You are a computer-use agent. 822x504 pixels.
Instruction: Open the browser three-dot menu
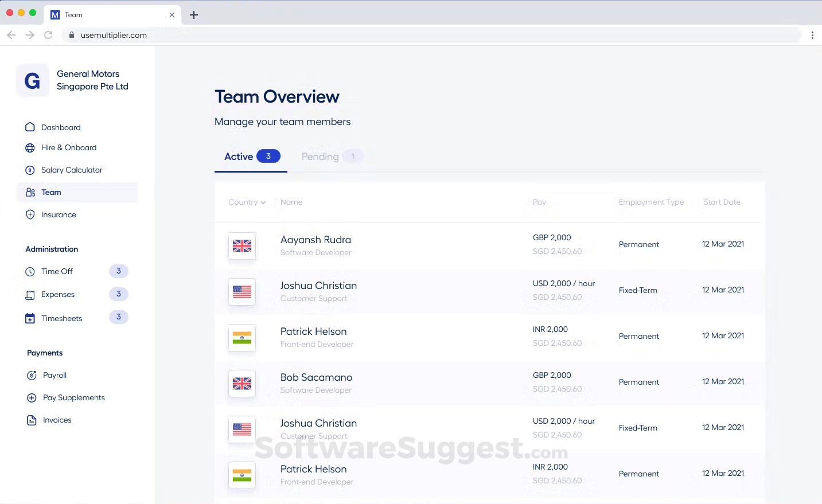coord(812,35)
